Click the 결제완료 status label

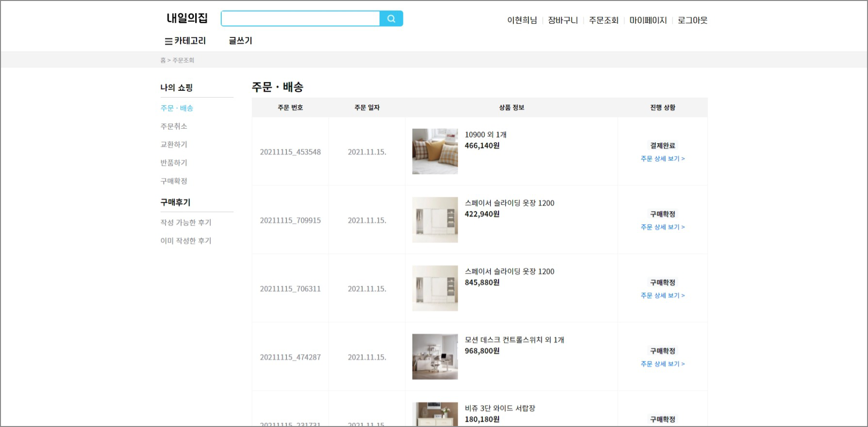point(663,146)
